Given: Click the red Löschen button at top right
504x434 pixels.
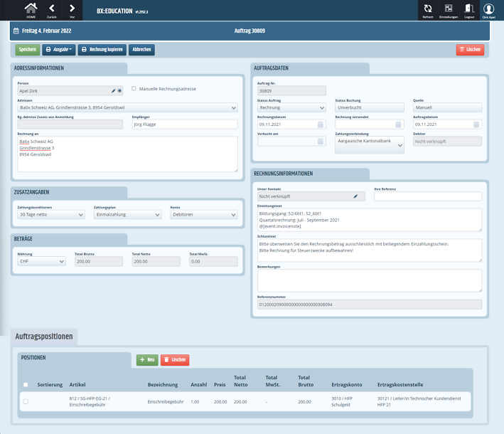Looking at the screenshot, I should pos(470,50).
